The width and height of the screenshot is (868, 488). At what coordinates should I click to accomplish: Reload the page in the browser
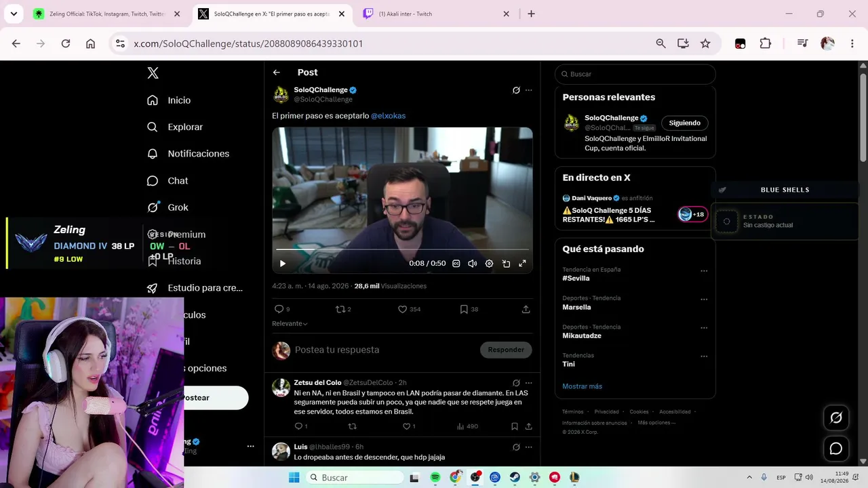coord(66,43)
